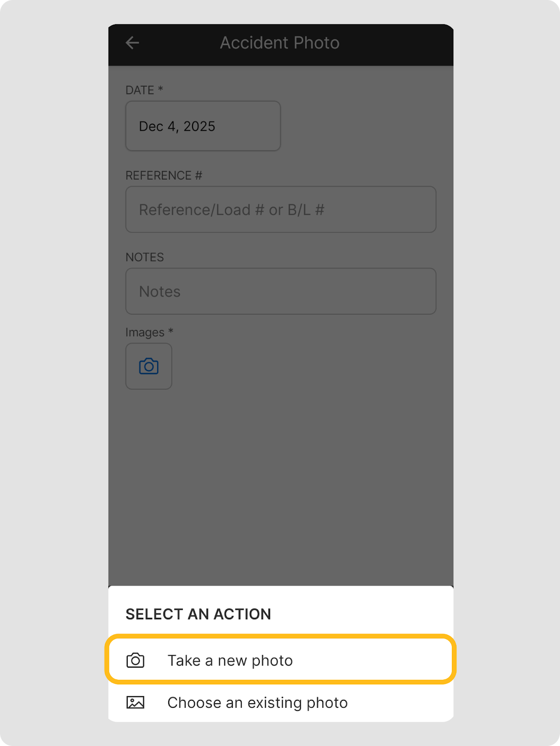Open the date picker showing Dec 4, 2025

(x=203, y=126)
